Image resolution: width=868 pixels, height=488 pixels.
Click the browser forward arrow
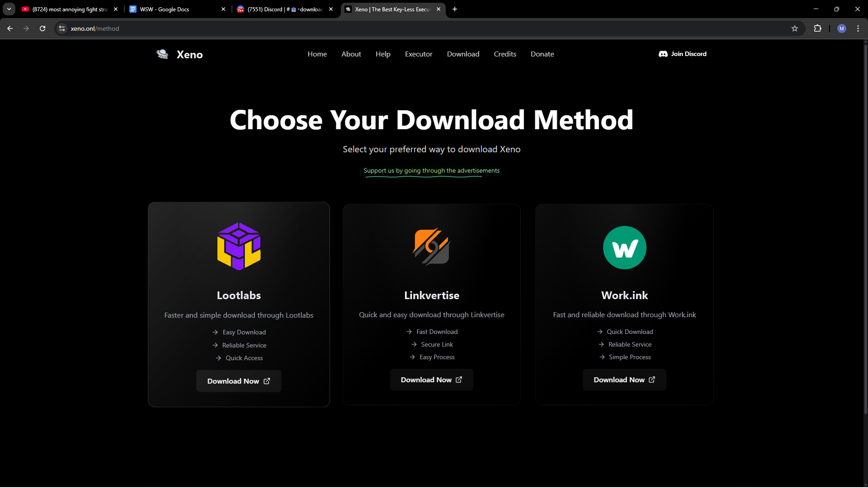(x=26, y=28)
